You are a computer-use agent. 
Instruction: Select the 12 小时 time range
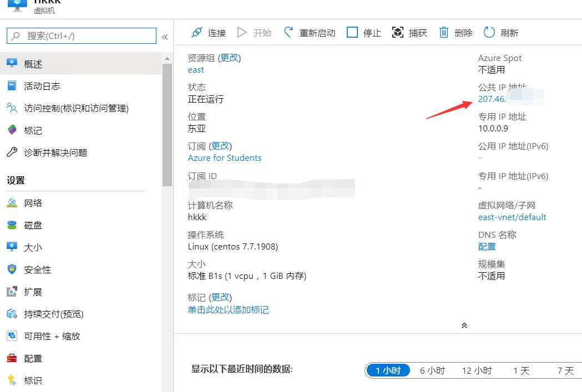pos(477,370)
